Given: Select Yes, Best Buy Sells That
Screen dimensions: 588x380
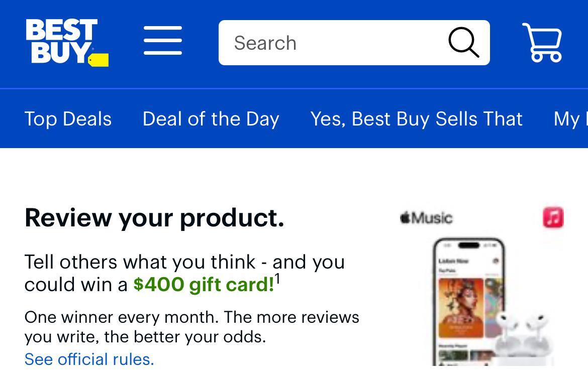Looking at the screenshot, I should point(416,119).
